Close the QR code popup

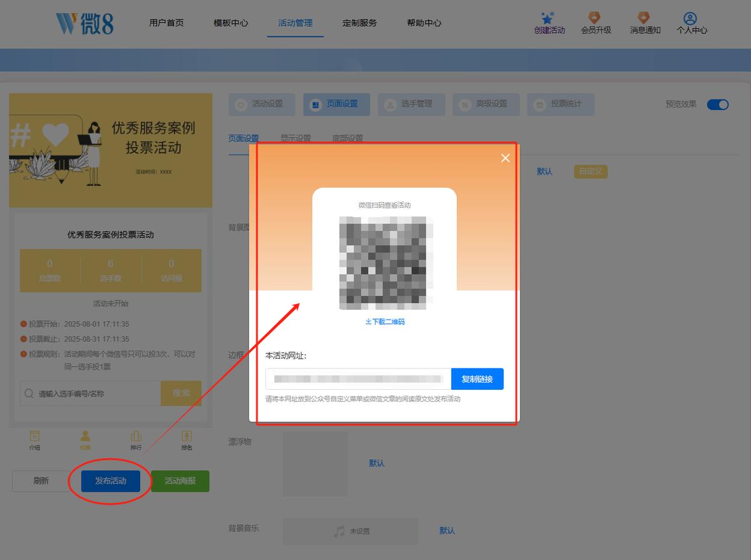505,158
